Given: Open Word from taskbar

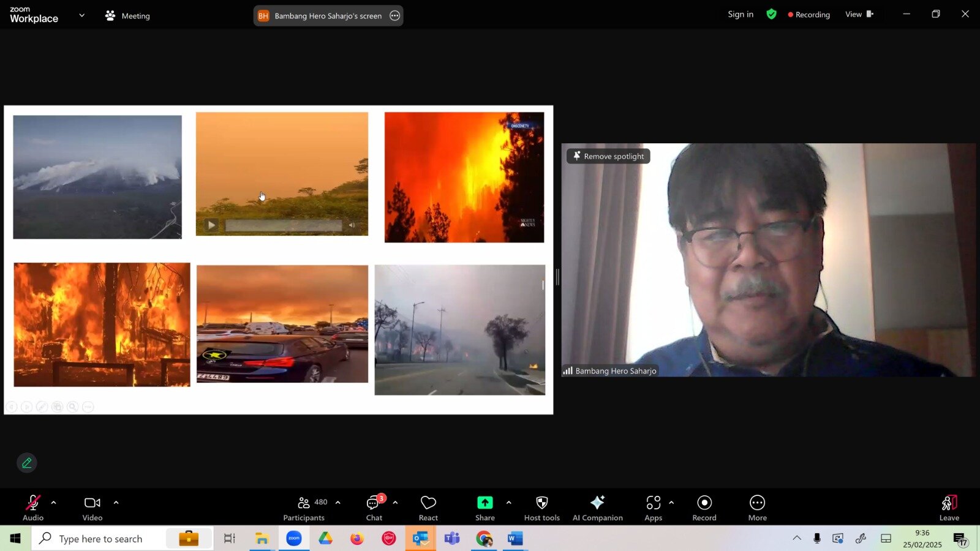Looking at the screenshot, I should click(515, 539).
